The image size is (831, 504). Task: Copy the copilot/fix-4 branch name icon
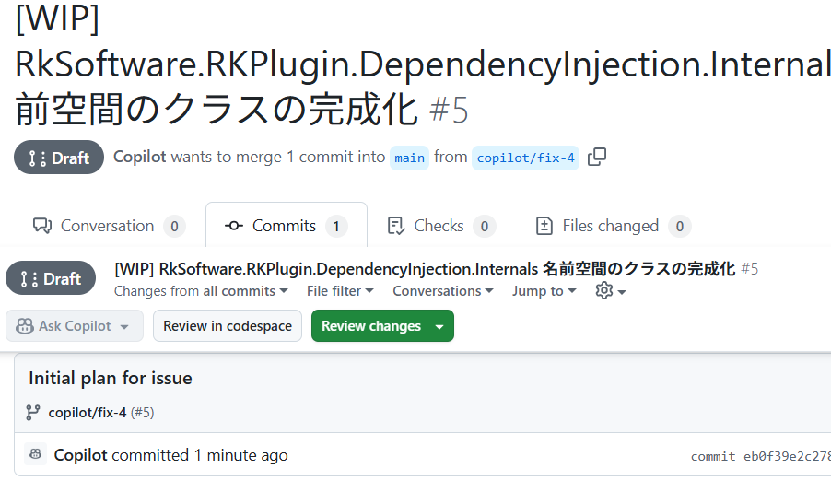(x=597, y=157)
